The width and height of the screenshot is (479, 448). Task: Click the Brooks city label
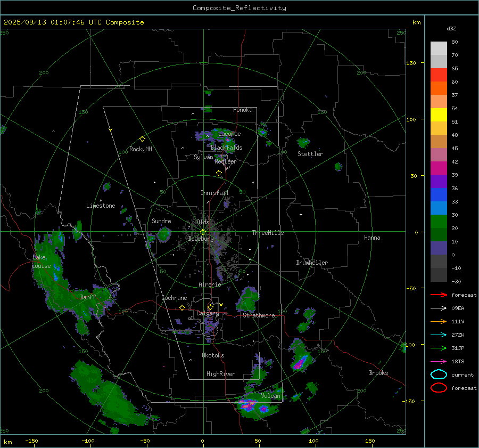tap(378, 373)
